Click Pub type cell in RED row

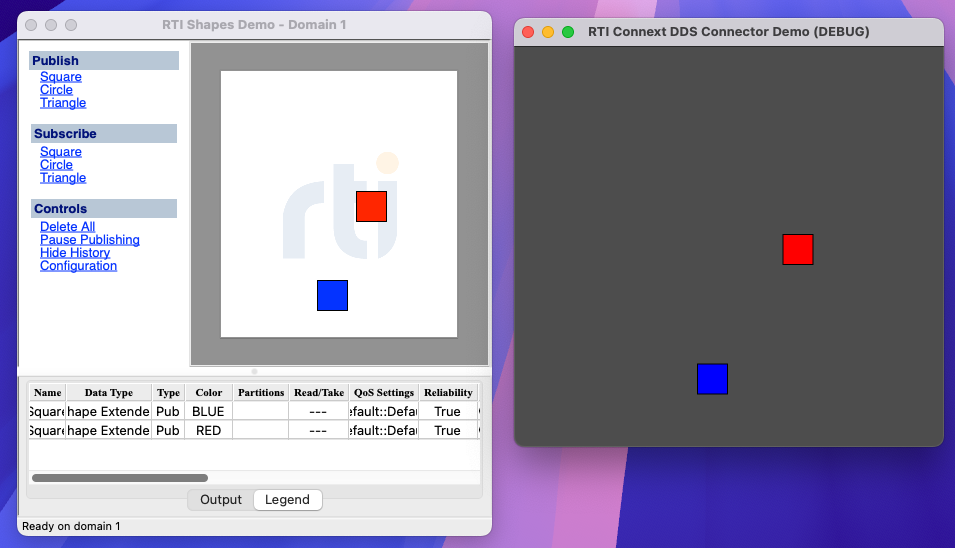tap(168, 430)
